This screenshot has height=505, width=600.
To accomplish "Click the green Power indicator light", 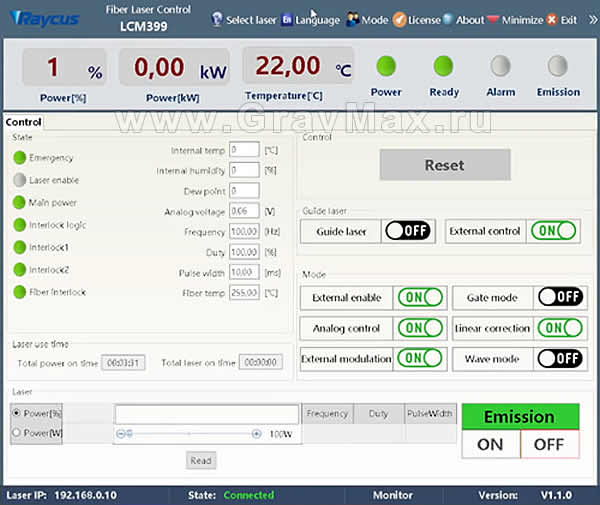I will (386, 66).
